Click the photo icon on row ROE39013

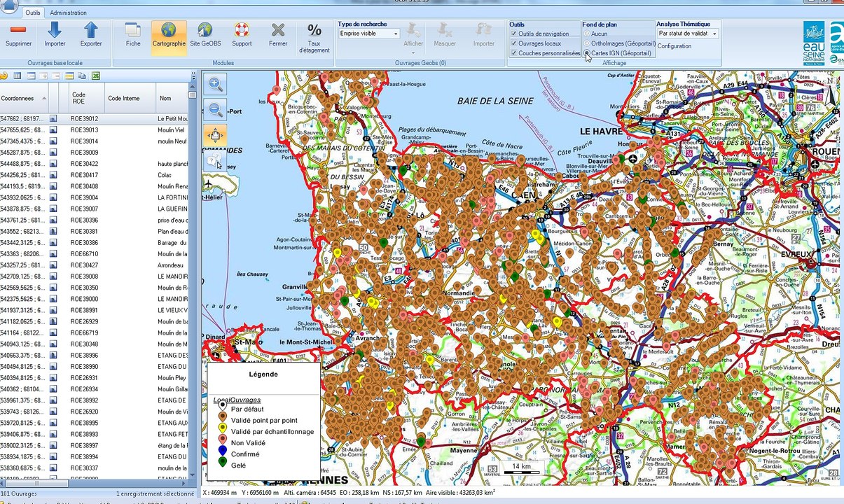[53, 130]
